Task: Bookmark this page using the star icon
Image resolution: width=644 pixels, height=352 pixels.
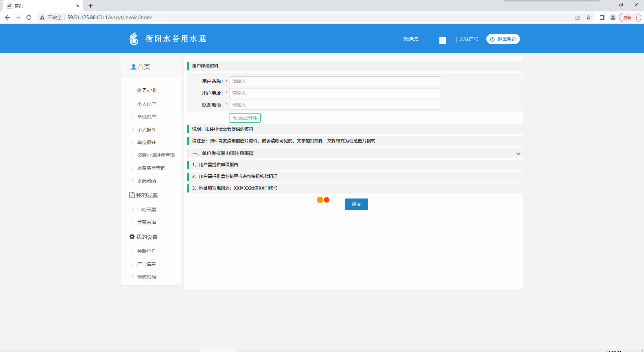Action: (x=589, y=17)
